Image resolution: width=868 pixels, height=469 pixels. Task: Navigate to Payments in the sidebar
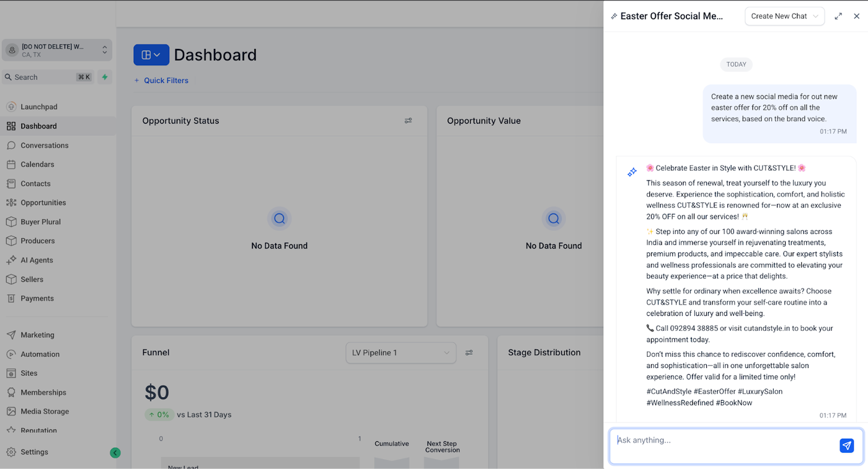(37, 298)
